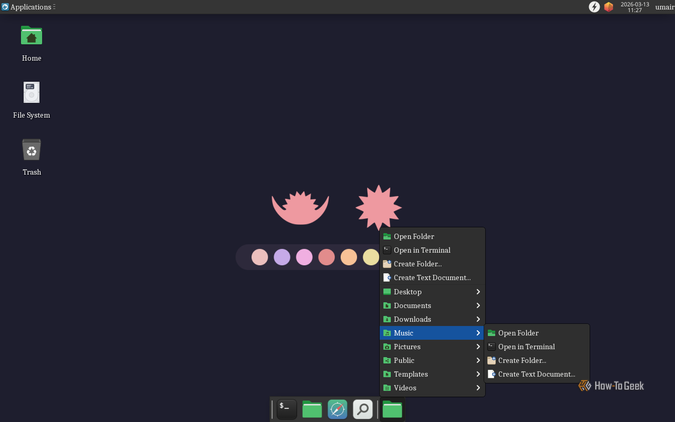Image resolution: width=675 pixels, height=422 pixels.
Task: Expand the Templates folder submenu
Action: (x=432, y=374)
